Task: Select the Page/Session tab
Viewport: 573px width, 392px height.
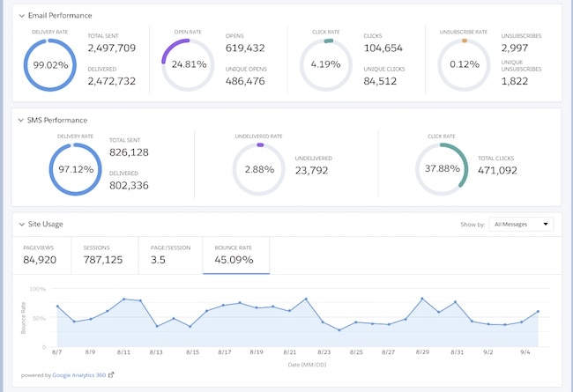Action: pyautogui.click(x=169, y=255)
